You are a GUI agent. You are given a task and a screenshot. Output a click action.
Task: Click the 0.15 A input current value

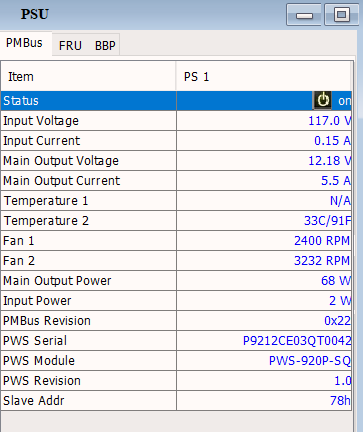pos(332,141)
